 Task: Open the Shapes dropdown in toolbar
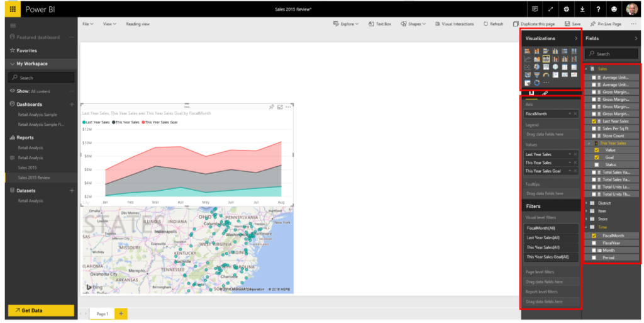point(413,24)
